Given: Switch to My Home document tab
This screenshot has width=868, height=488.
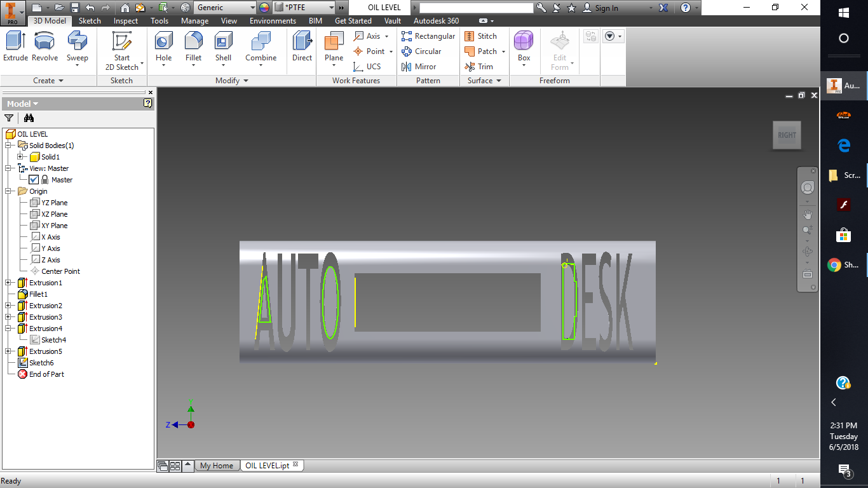Looking at the screenshot, I should point(217,466).
